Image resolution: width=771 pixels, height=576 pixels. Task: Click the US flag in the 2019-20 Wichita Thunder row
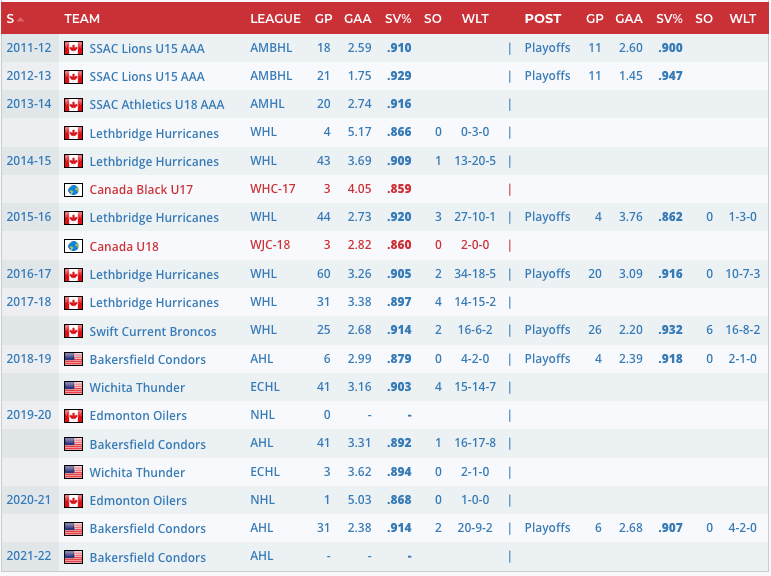(x=72, y=472)
